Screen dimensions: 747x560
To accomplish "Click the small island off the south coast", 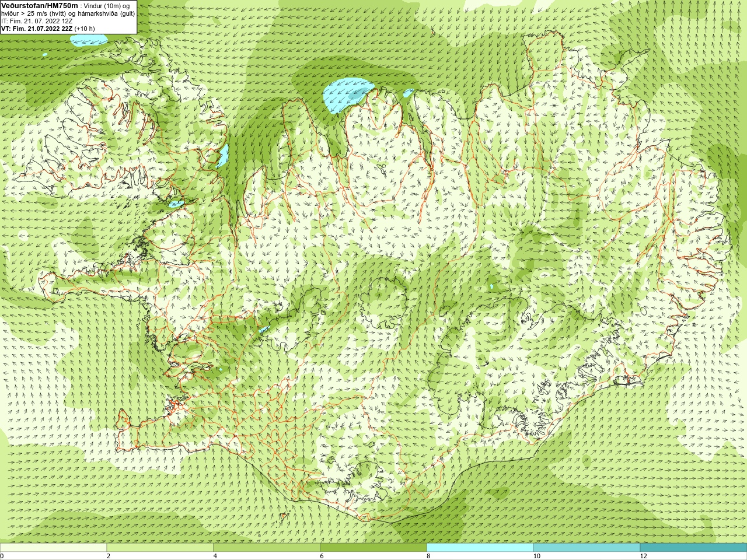I will (285, 515).
